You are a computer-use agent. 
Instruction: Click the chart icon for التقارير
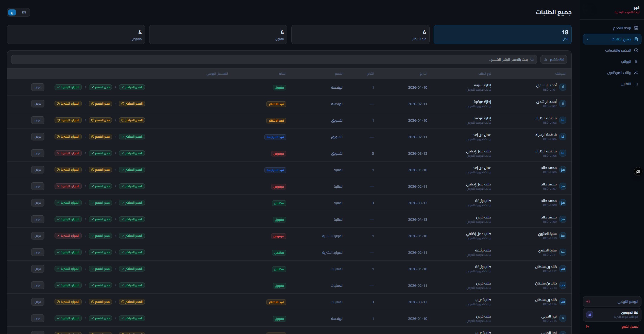636,84
